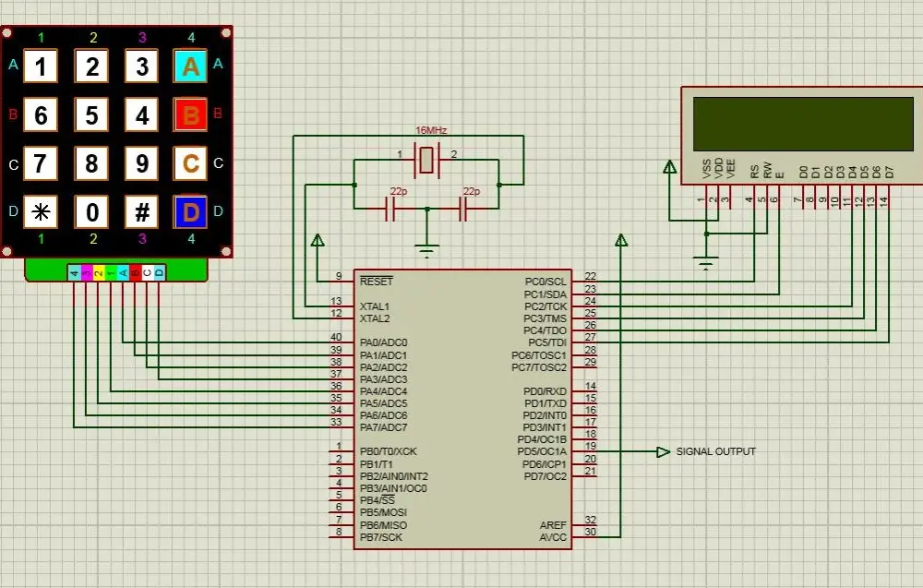
Task: Select the 16MHz crystal component
Action: [426, 160]
